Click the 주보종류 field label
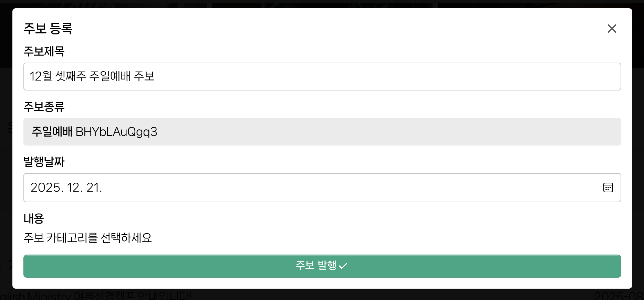The width and height of the screenshot is (644, 300). point(44,107)
